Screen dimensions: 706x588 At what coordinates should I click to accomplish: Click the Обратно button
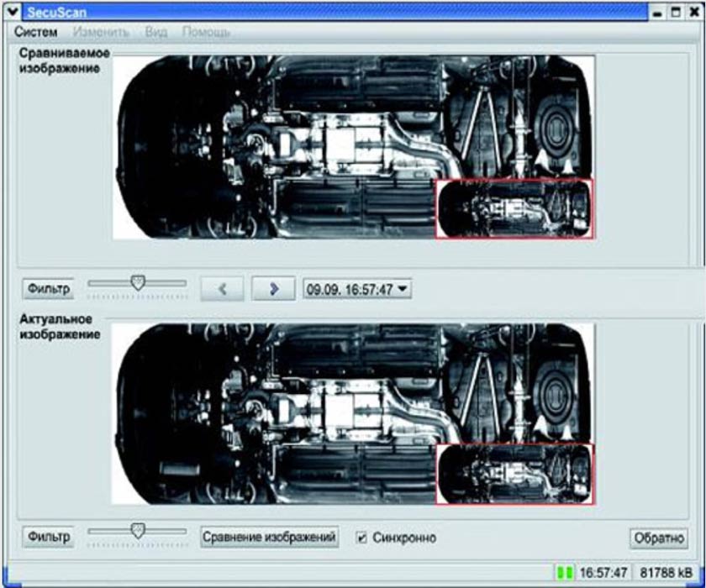[658, 538]
